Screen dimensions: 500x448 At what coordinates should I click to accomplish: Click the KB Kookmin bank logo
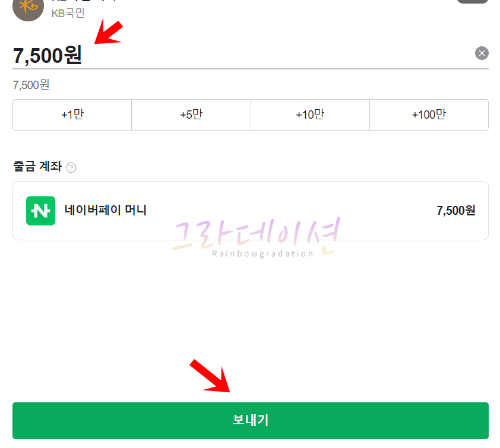click(28, 8)
